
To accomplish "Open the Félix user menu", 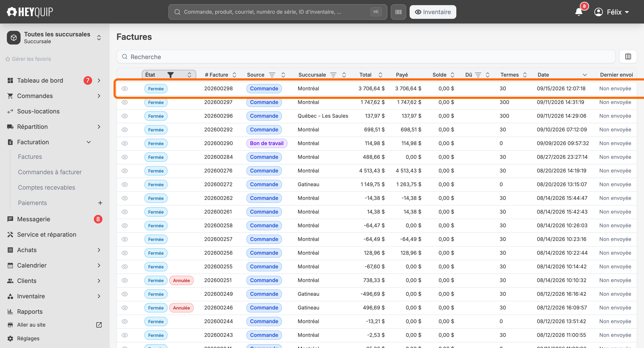I will coord(611,12).
